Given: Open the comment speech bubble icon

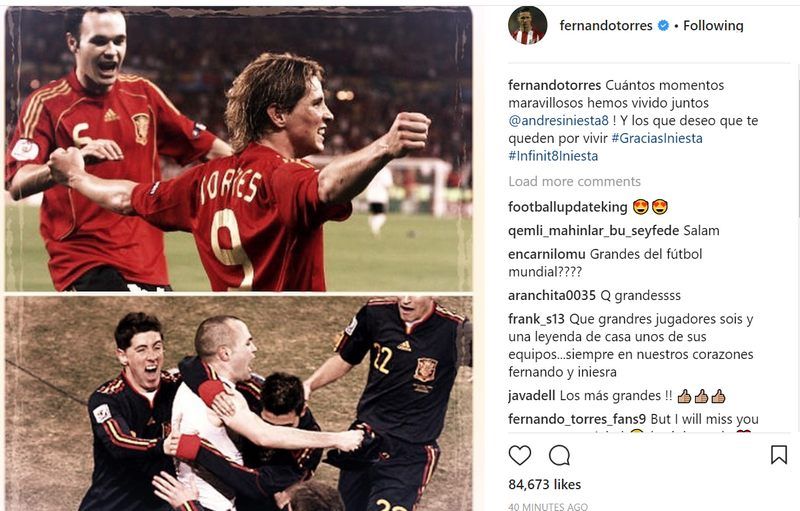Looking at the screenshot, I should [x=559, y=455].
